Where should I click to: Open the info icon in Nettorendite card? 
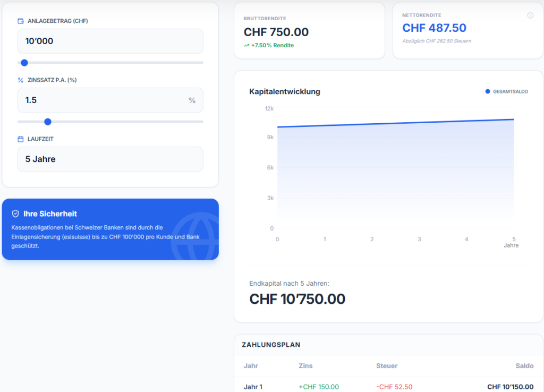coord(530,15)
